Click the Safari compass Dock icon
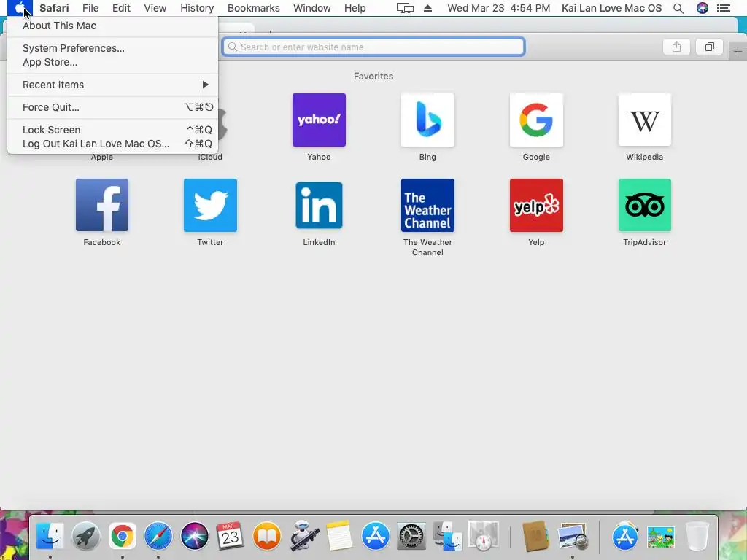Viewport: 747px width, 560px height. point(158,536)
